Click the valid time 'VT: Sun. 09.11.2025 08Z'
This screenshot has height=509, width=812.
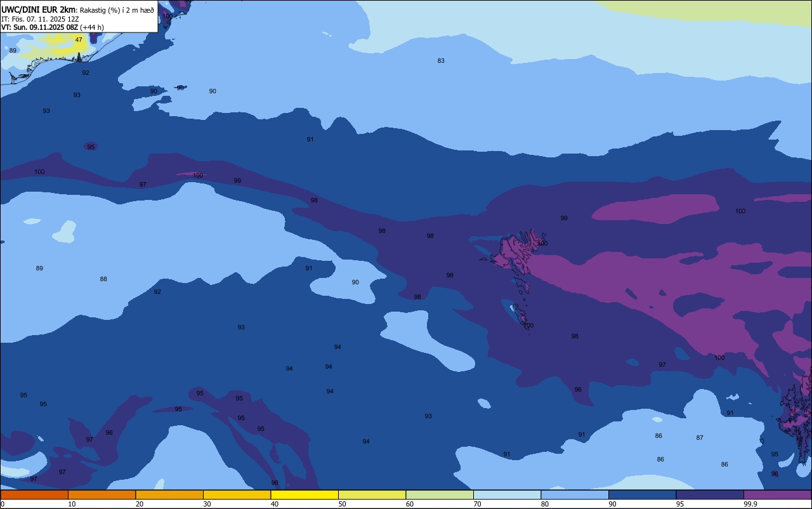[39, 27]
